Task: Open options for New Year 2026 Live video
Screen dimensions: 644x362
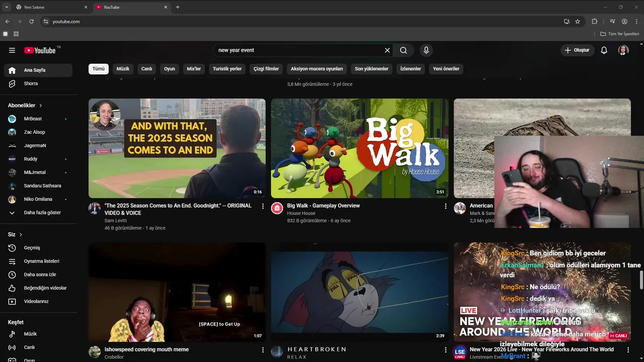Action: pos(628,349)
